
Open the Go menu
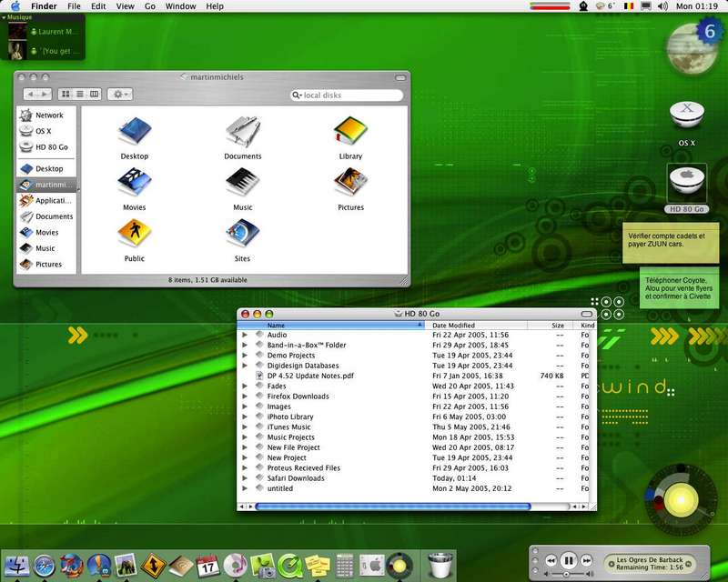click(x=150, y=6)
